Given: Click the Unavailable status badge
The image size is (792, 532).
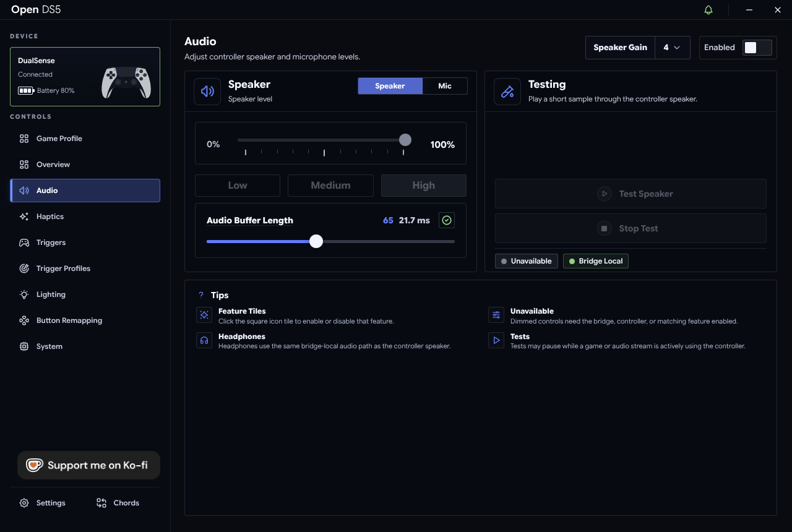Looking at the screenshot, I should [x=527, y=261].
